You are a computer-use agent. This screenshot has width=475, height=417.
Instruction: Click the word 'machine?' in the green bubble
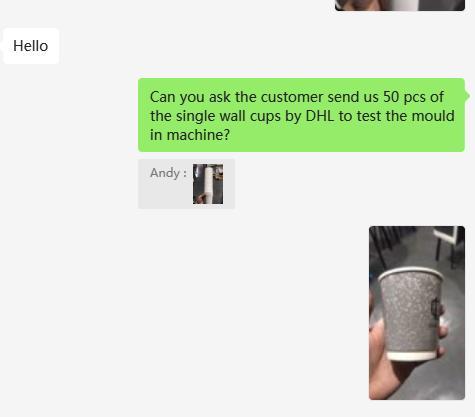tap(198, 135)
